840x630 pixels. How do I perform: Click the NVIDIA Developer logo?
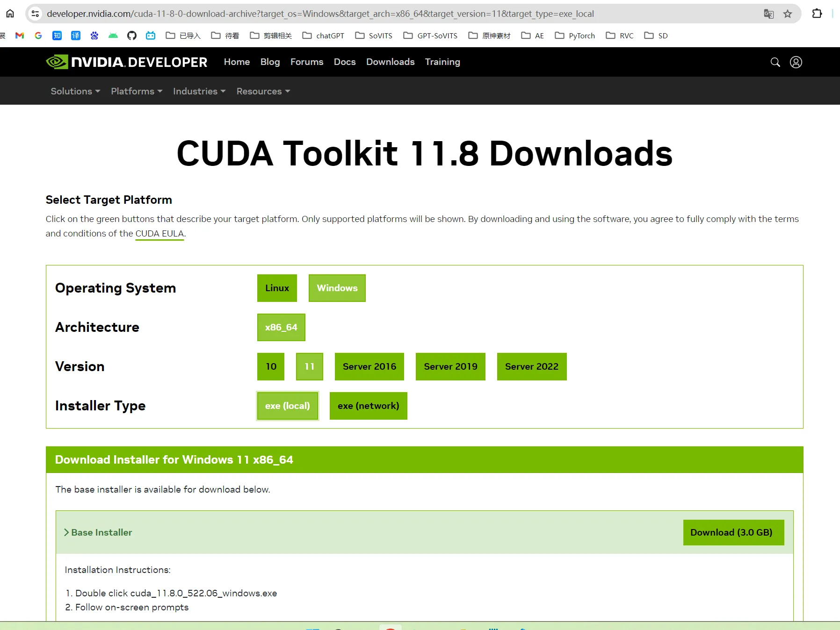click(x=126, y=62)
